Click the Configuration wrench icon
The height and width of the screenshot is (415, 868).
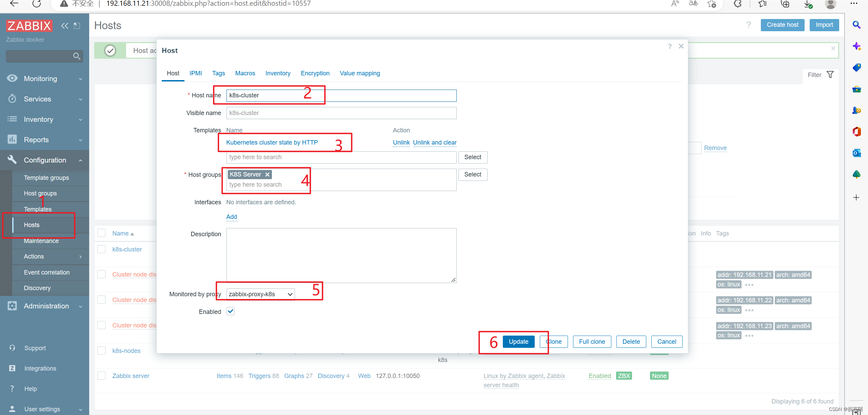[12, 159]
